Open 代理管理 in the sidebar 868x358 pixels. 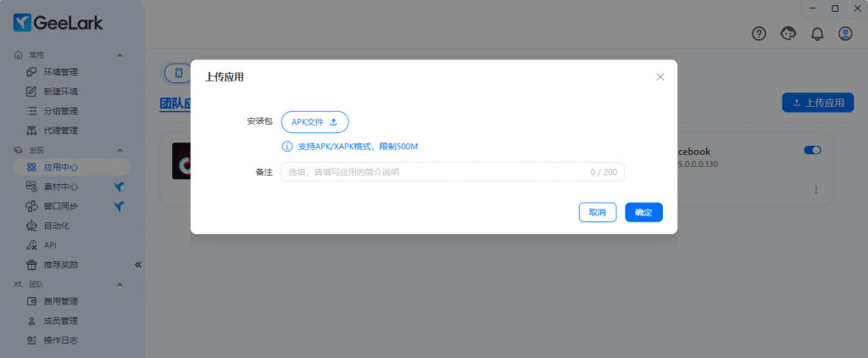tap(60, 131)
